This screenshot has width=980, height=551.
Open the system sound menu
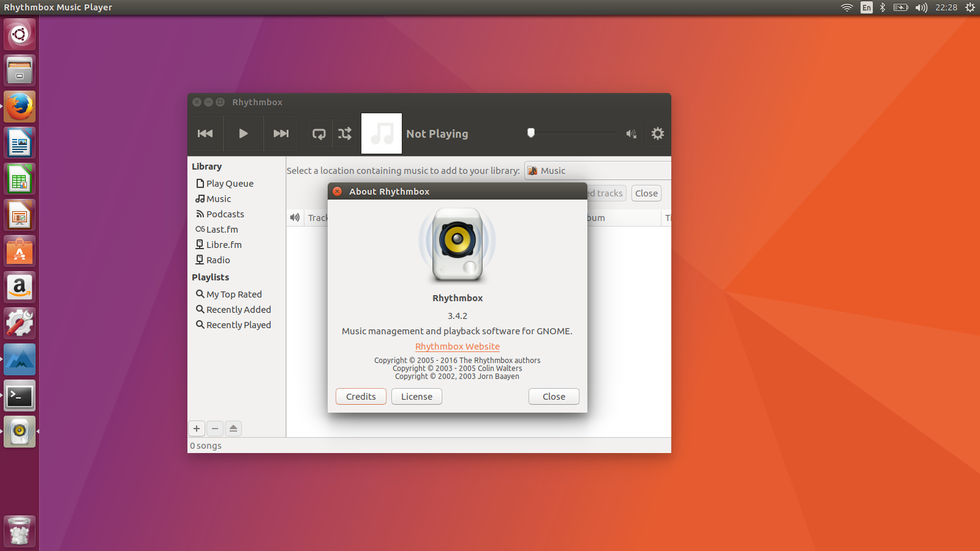tap(921, 7)
